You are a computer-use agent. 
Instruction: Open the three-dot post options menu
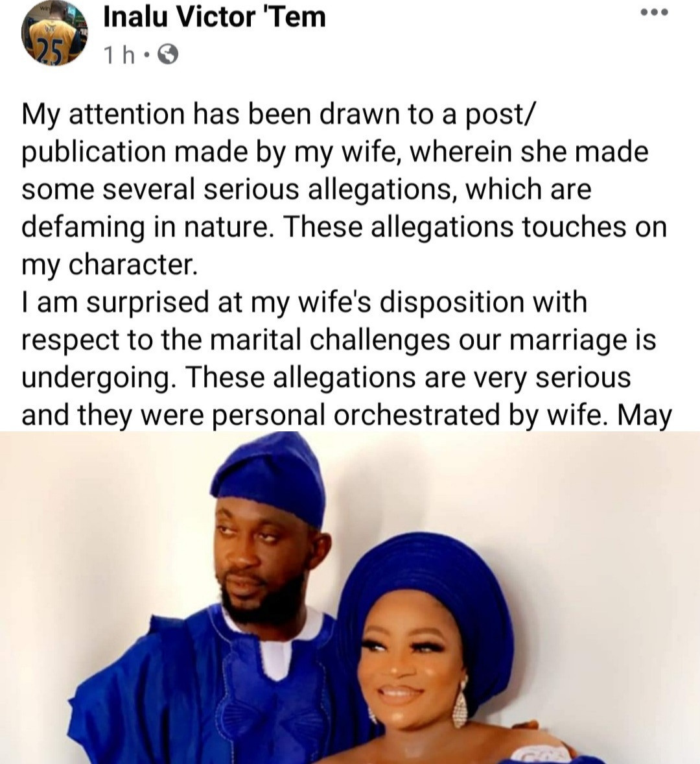pos(654,13)
